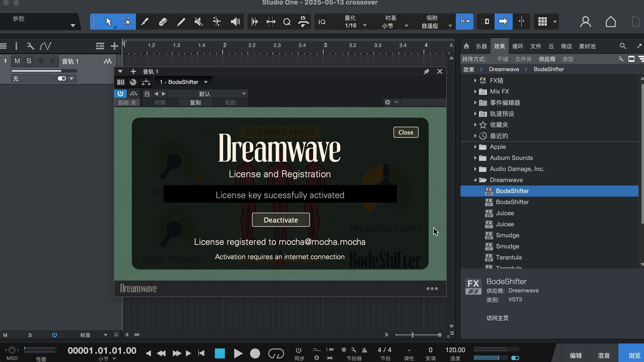Open the Start page home icon
The height and width of the screenshot is (362, 644).
click(x=610, y=22)
